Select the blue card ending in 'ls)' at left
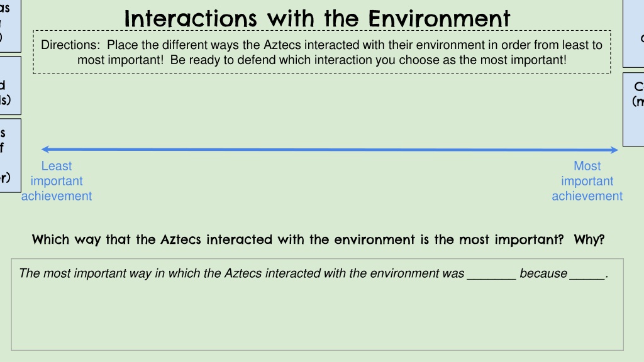The image size is (644, 362). [x=10, y=85]
